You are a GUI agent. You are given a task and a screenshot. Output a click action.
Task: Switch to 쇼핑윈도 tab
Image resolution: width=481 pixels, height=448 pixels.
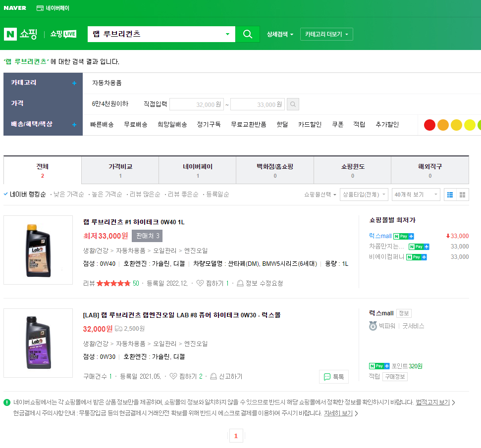[x=353, y=170]
